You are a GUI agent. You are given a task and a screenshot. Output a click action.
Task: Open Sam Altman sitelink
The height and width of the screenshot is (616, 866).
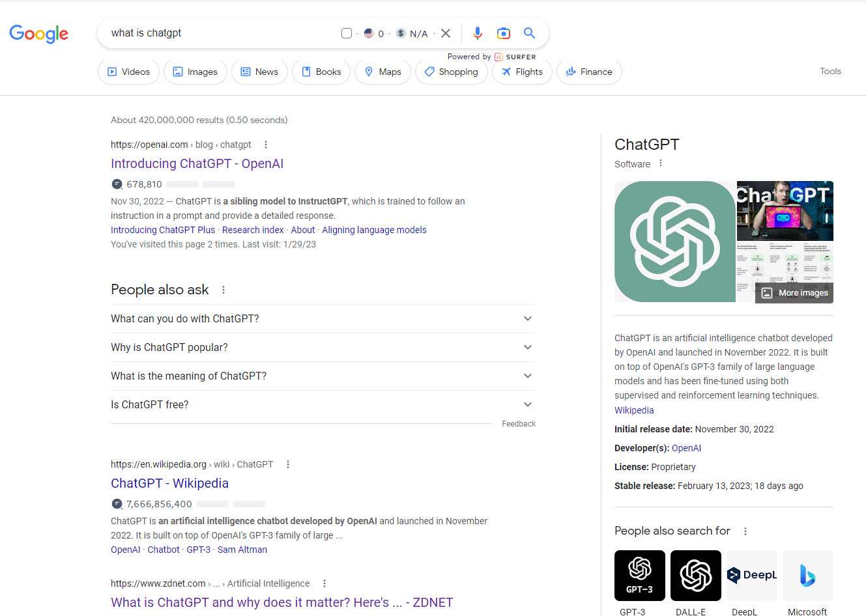point(242,550)
